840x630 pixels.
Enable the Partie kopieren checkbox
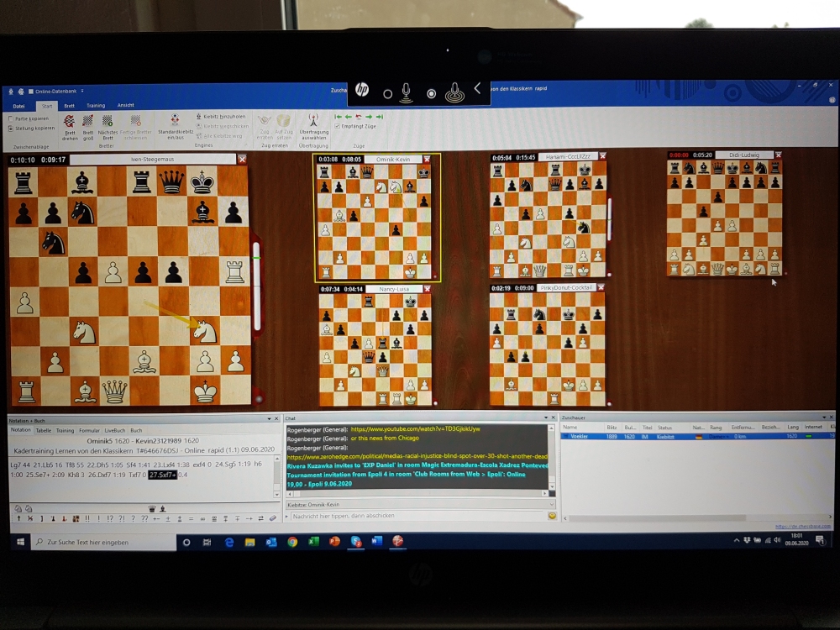[11, 118]
